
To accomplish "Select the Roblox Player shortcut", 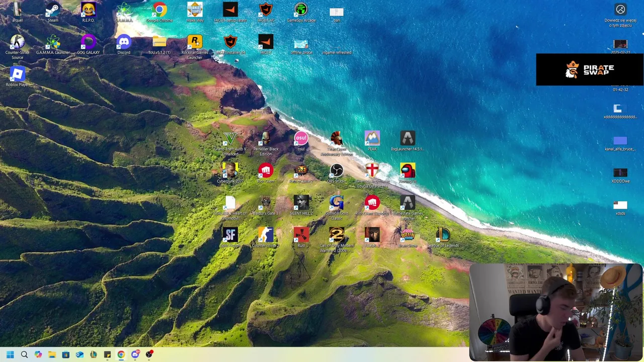I will [18, 76].
